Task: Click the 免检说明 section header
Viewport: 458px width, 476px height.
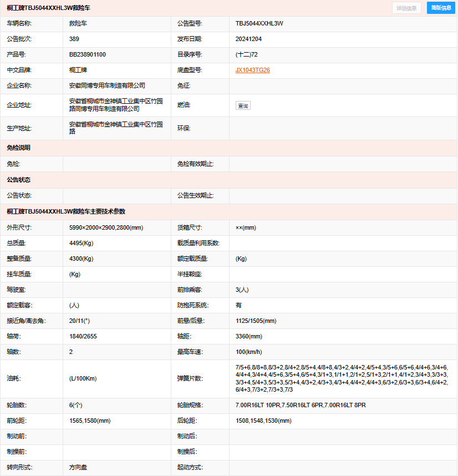Action: [x=19, y=148]
